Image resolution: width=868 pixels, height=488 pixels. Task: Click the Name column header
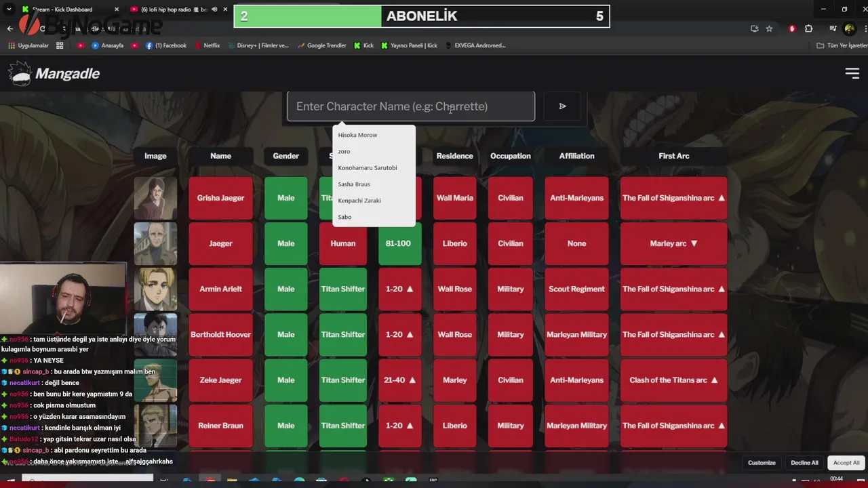pyautogui.click(x=220, y=156)
